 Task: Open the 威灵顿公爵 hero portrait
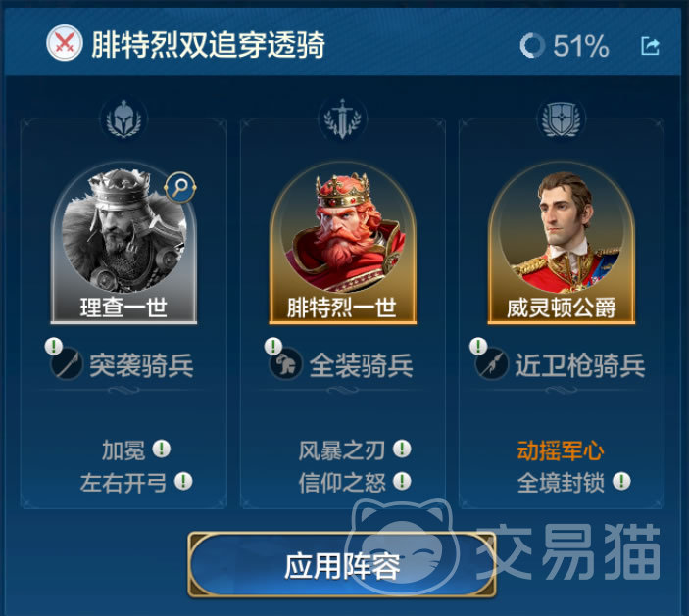pos(562,244)
